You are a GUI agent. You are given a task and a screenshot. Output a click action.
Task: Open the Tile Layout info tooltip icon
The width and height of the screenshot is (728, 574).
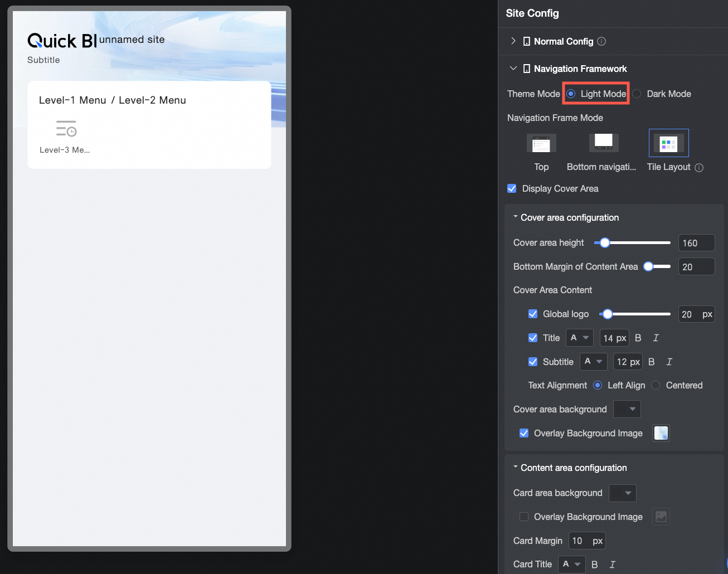point(699,168)
